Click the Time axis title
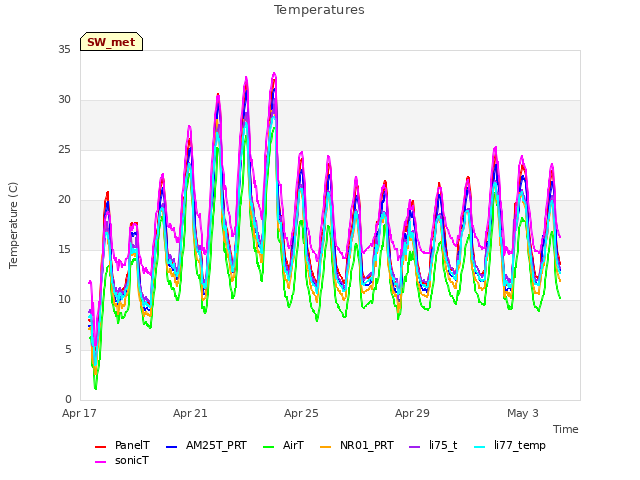The height and width of the screenshot is (480, 640). point(566,429)
